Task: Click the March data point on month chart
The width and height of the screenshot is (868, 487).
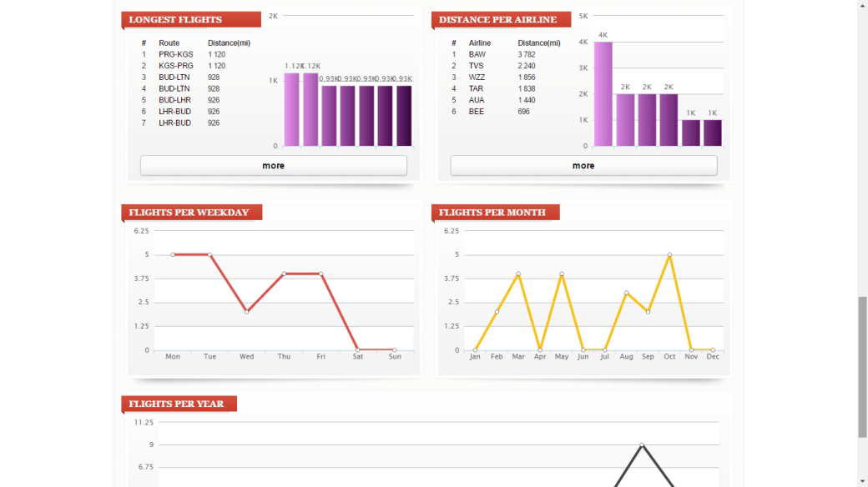Action: point(518,274)
